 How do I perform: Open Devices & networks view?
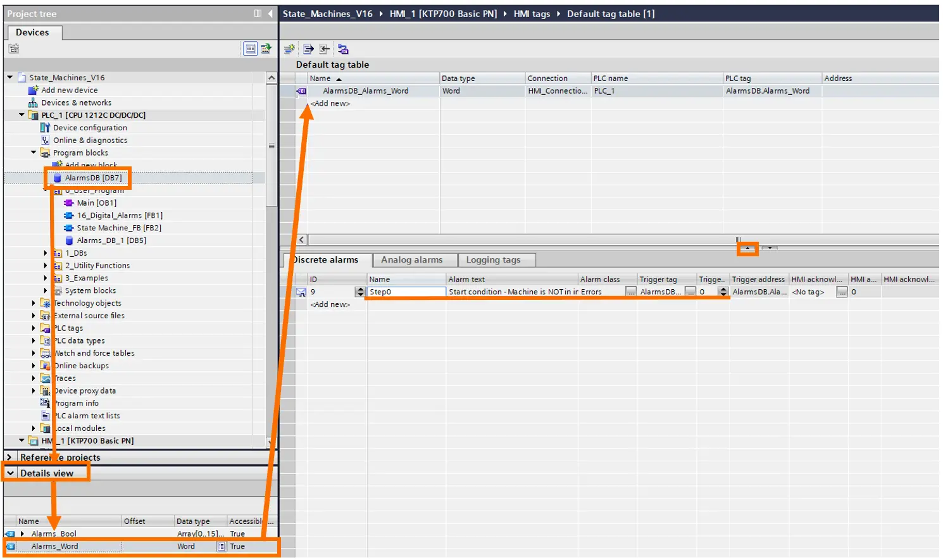pyautogui.click(x=76, y=103)
